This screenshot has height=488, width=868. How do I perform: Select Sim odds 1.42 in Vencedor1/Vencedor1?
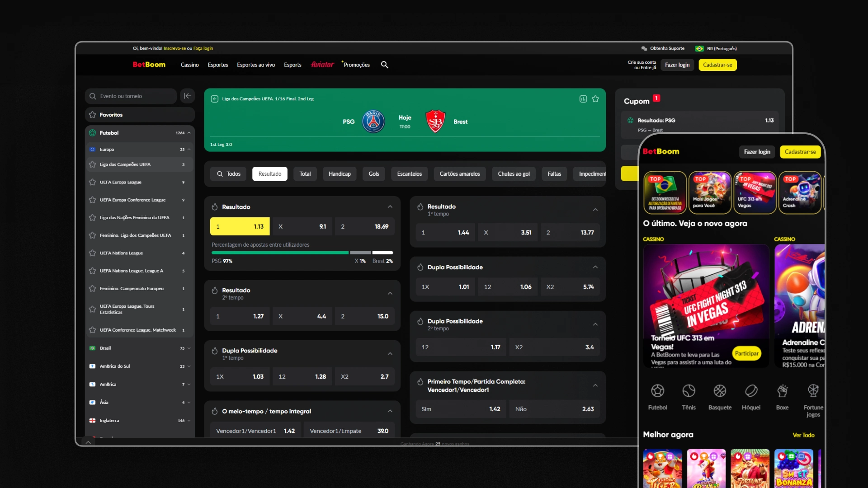click(x=461, y=409)
